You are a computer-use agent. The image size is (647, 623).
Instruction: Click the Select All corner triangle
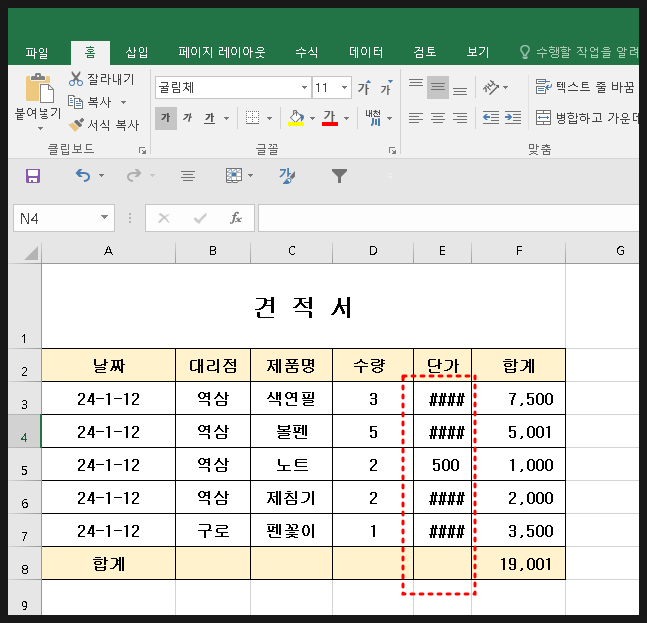coord(31,253)
